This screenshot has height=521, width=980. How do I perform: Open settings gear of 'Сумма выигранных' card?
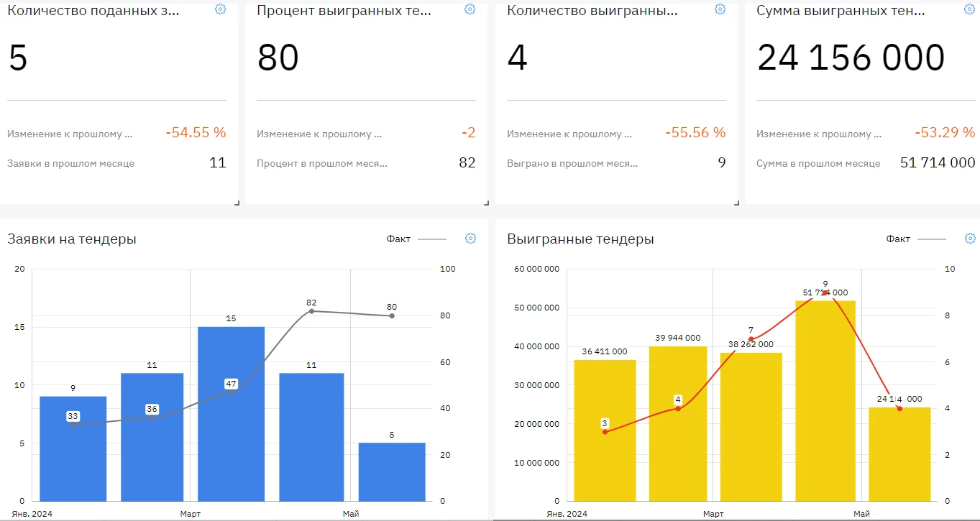[x=969, y=9]
